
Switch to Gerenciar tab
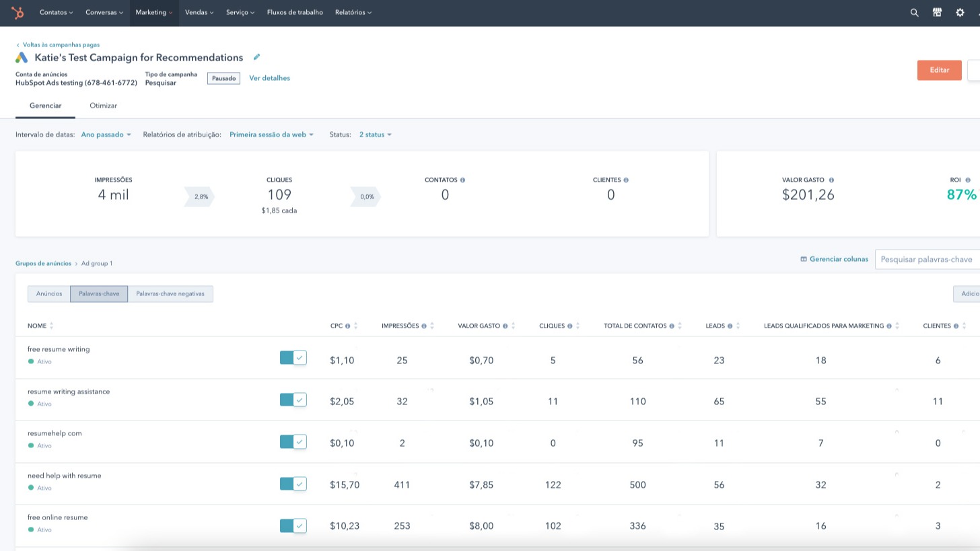[45, 106]
